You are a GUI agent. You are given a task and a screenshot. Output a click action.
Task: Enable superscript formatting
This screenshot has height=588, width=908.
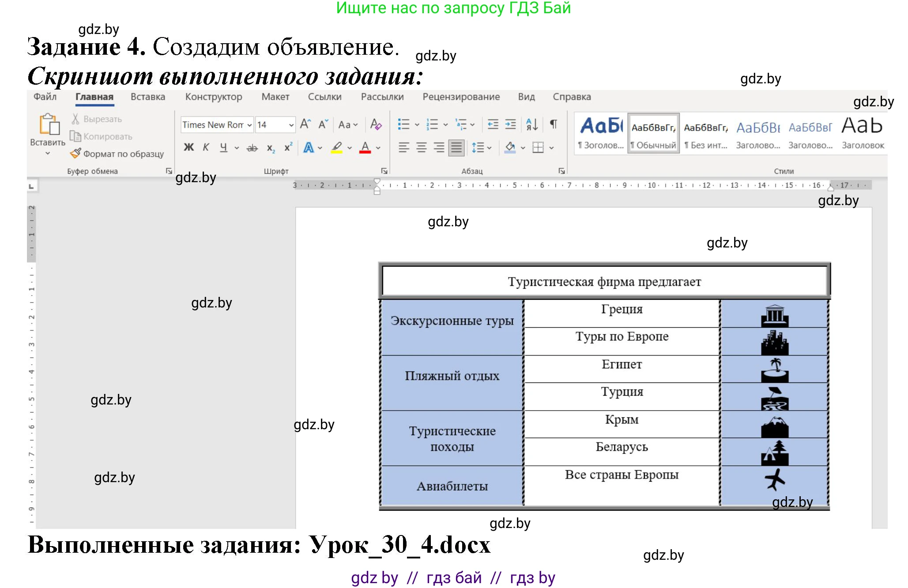(x=287, y=147)
